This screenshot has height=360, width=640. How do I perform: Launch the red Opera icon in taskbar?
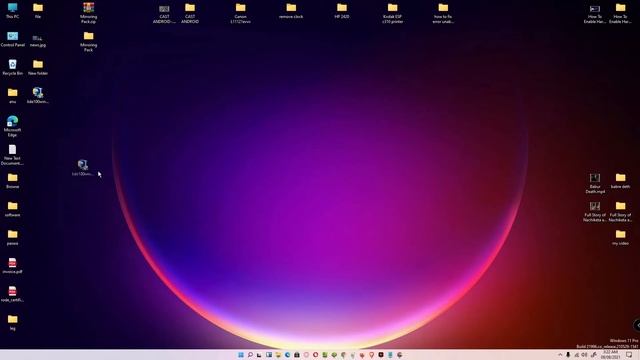[x=316, y=355]
